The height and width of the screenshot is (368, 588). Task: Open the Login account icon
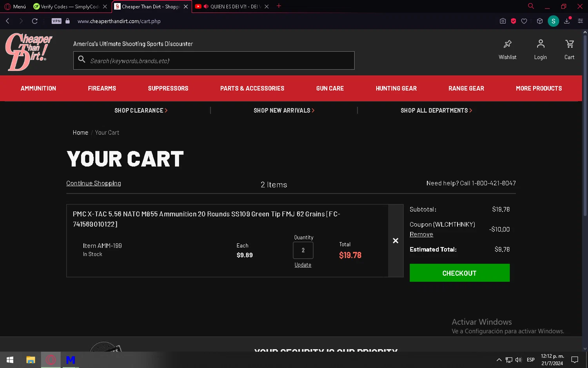coord(541,44)
